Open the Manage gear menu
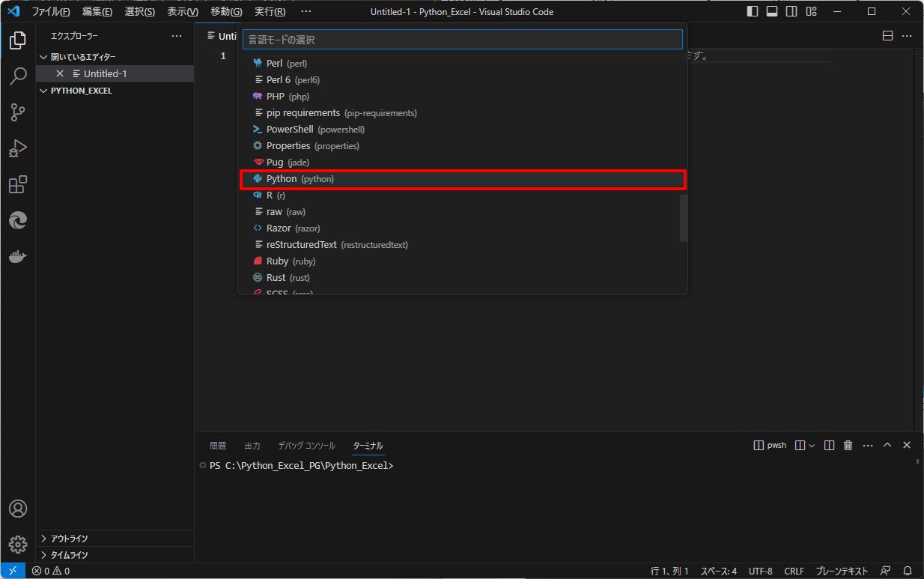The height and width of the screenshot is (579, 924). [18, 545]
